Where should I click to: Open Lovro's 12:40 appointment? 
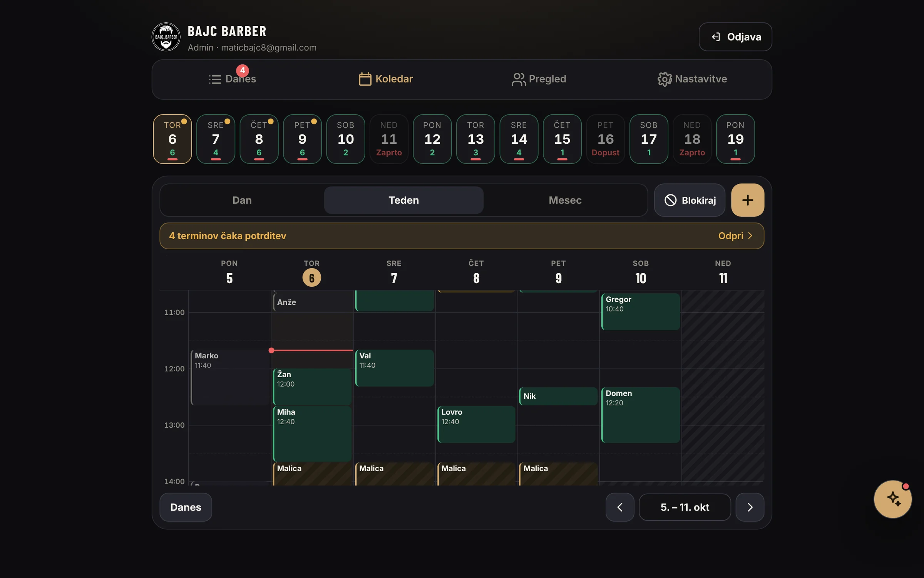pyautogui.click(x=476, y=424)
